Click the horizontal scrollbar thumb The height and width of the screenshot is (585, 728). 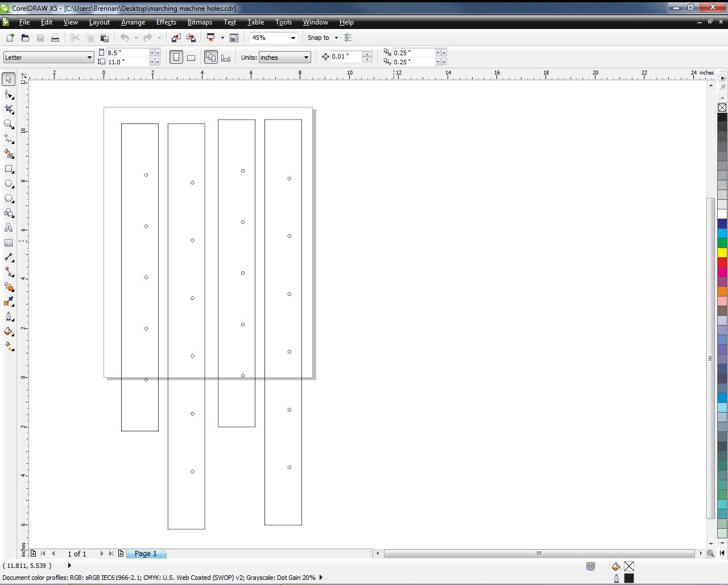pyautogui.click(x=539, y=553)
